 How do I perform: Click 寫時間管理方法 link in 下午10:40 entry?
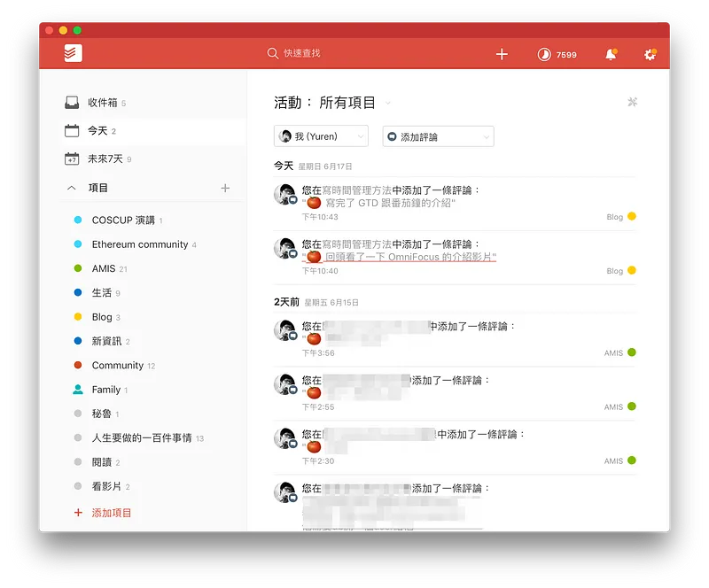point(357,244)
